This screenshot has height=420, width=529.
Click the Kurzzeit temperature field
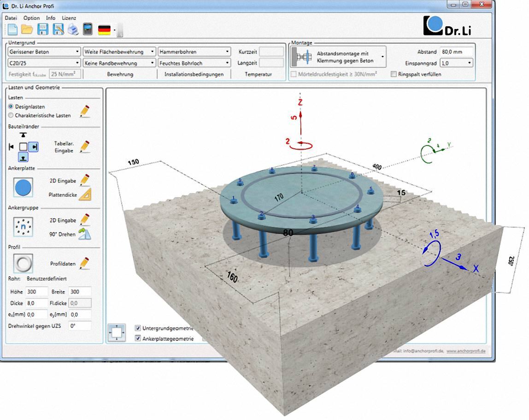point(271,52)
